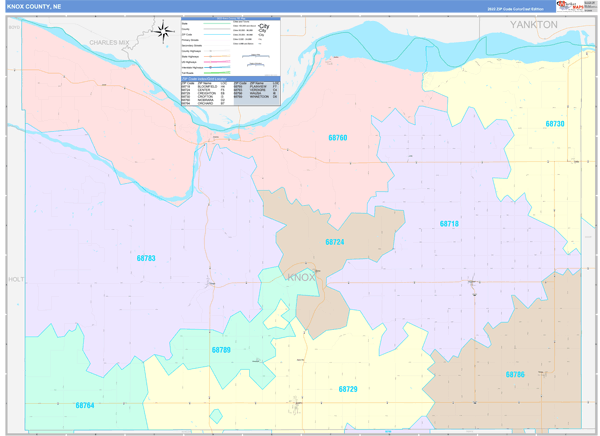
Task: Click the ZIP Code ColorCast Edition subtitle
Action: point(513,7)
